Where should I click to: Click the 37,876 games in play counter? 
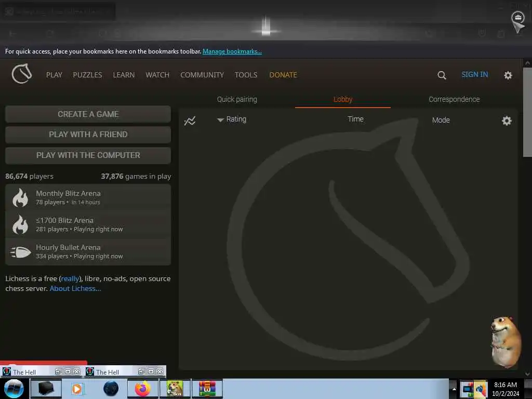(x=136, y=177)
